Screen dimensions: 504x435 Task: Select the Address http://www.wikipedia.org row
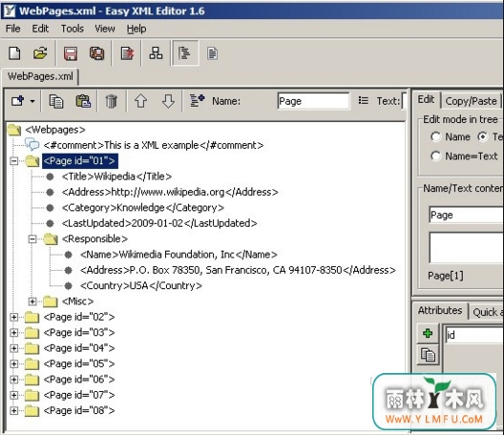point(170,192)
